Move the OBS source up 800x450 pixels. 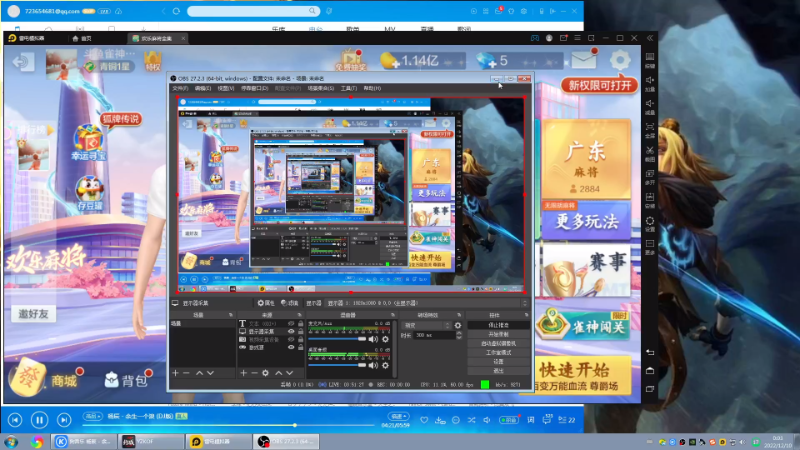click(279, 373)
